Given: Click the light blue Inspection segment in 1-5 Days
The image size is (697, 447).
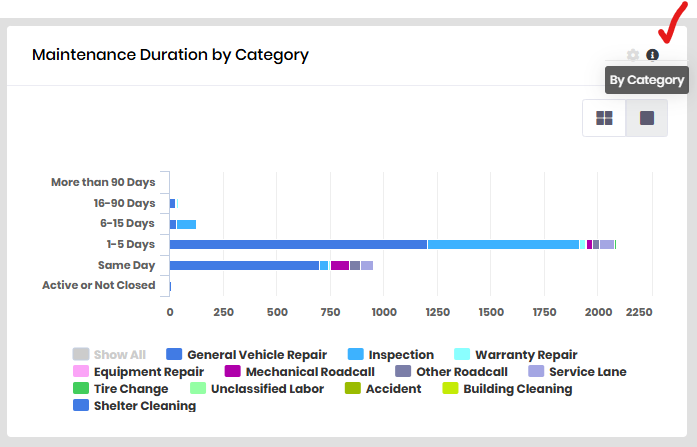Looking at the screenshot, I should click(x=503, y=244).
